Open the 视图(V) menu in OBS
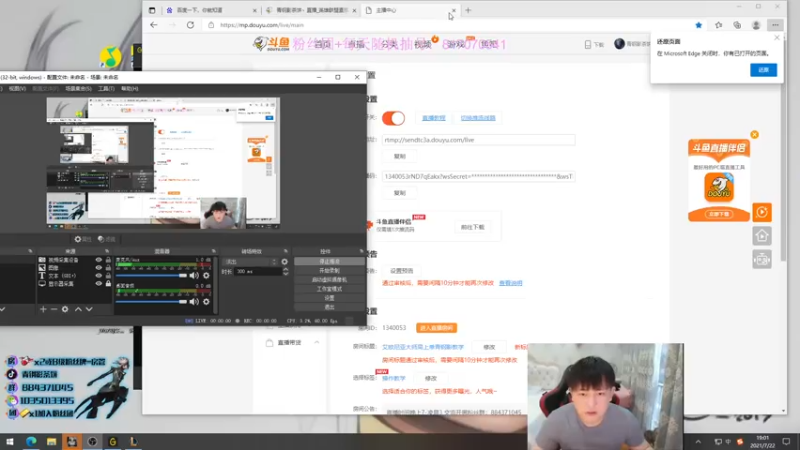The height and width of the screenshot is (450, 800). (x=17, y=89)
